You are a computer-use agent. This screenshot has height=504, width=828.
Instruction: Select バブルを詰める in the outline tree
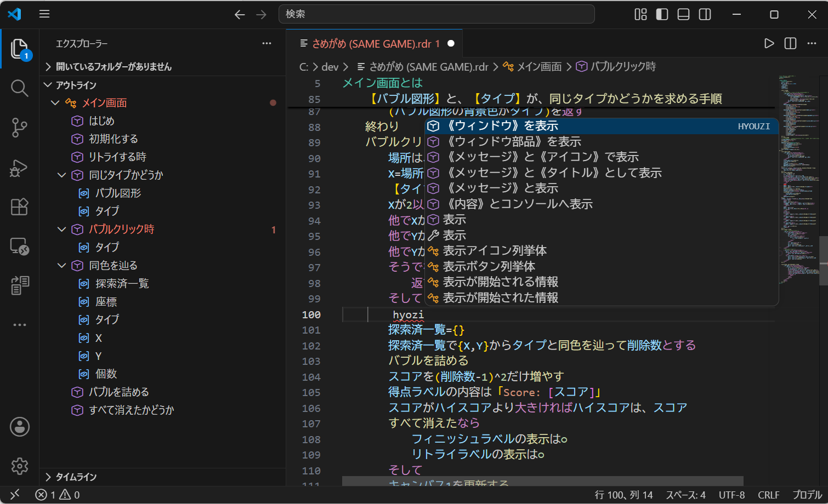click(x=163, y=392)
